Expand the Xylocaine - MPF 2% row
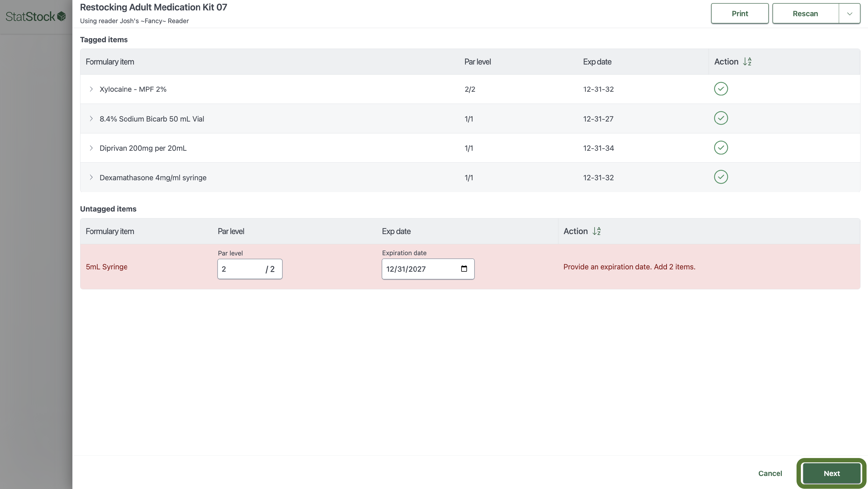 (91, 89)
